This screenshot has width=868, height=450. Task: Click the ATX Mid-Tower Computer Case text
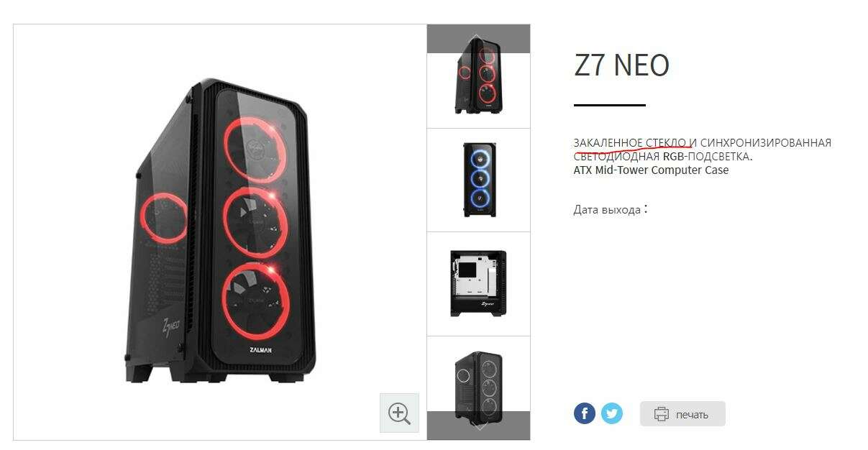(x=651, y=170)
